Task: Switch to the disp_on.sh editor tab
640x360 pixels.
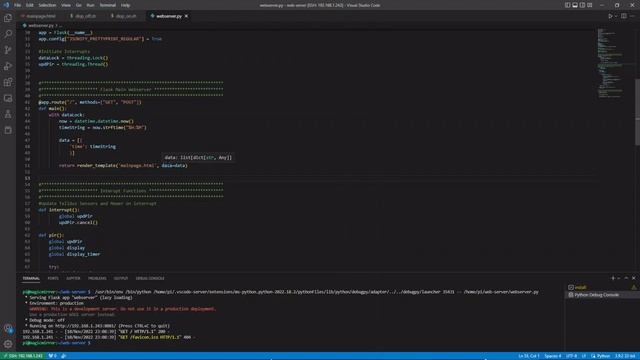Action: [x=124, y=16]
